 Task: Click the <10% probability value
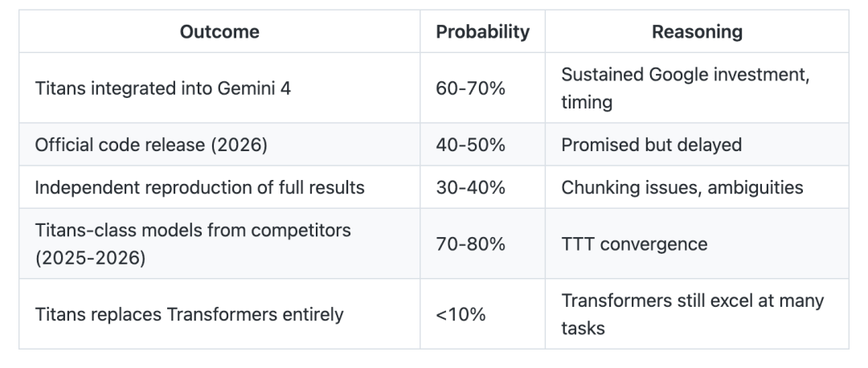(x=461, y=314)
